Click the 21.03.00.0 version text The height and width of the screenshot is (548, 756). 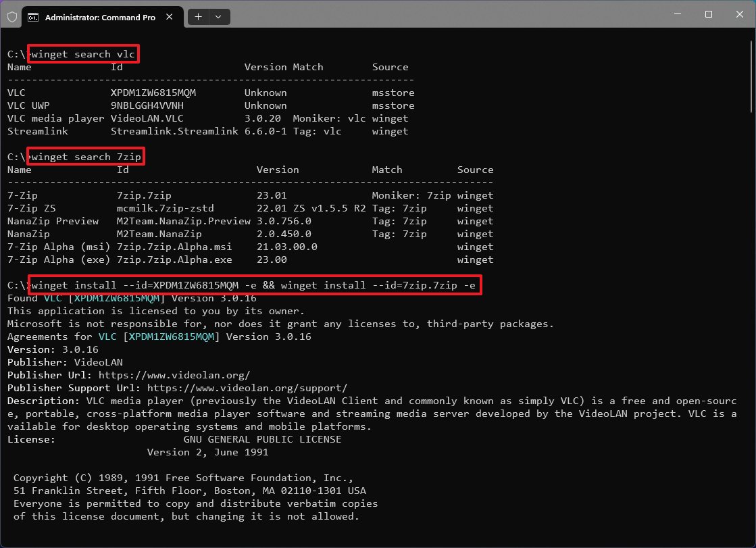[x=287, y=247]
